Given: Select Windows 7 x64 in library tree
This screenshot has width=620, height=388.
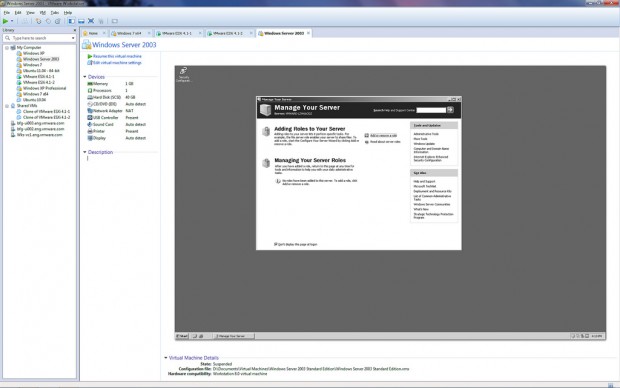Looking at the screenshot, I should (35, 94).
